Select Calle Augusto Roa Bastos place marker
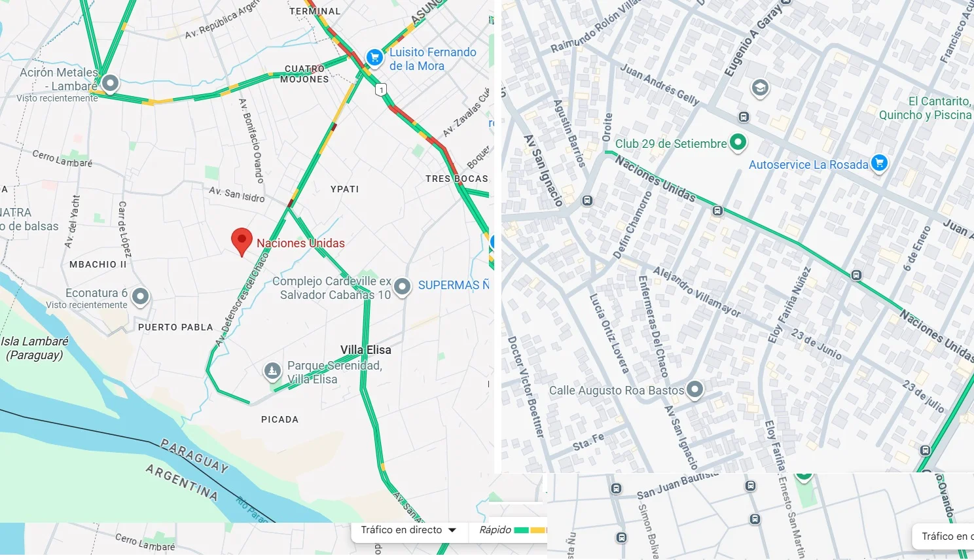 pyautogui.click(x=695, y=390)
